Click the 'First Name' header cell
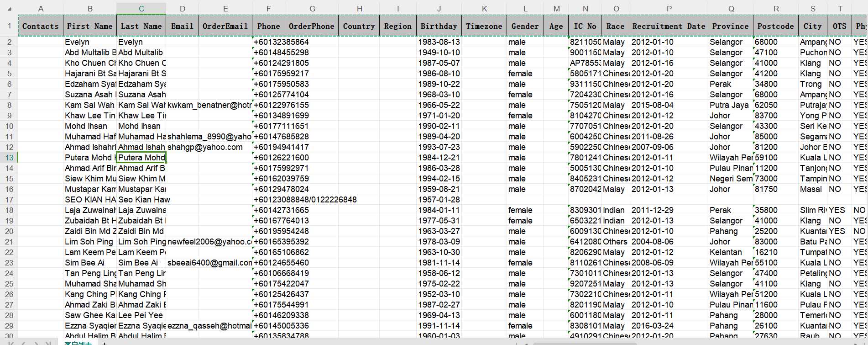Screen dimensions: 868x345 90,26
